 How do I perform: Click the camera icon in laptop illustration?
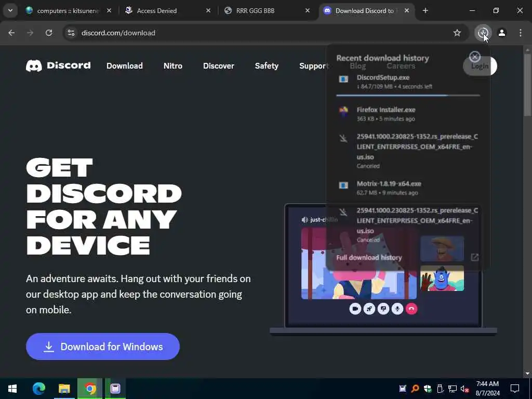(355, 309)
